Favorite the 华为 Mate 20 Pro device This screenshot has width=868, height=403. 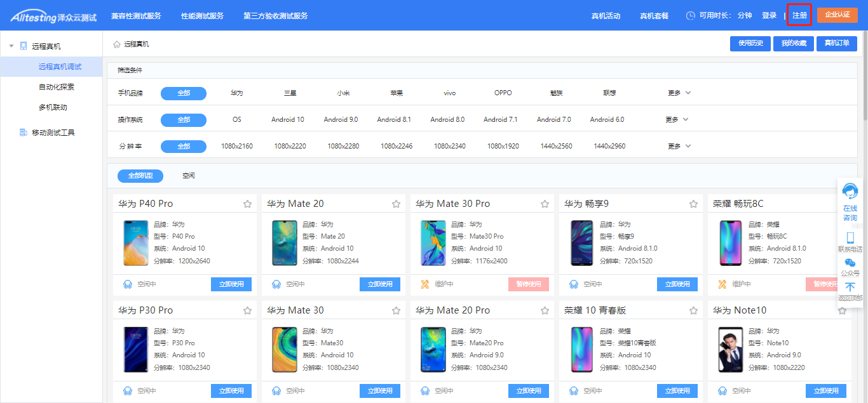pos(545,310)
